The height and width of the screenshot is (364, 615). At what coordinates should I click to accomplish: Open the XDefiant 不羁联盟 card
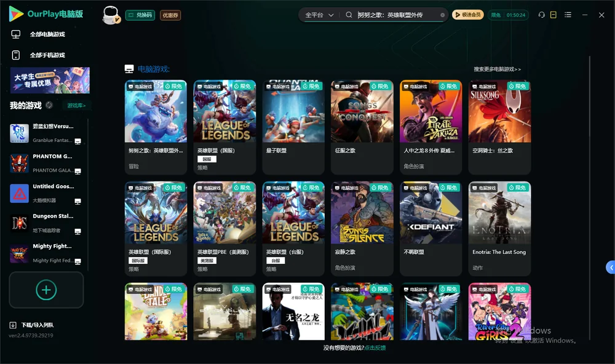point(430,229)
